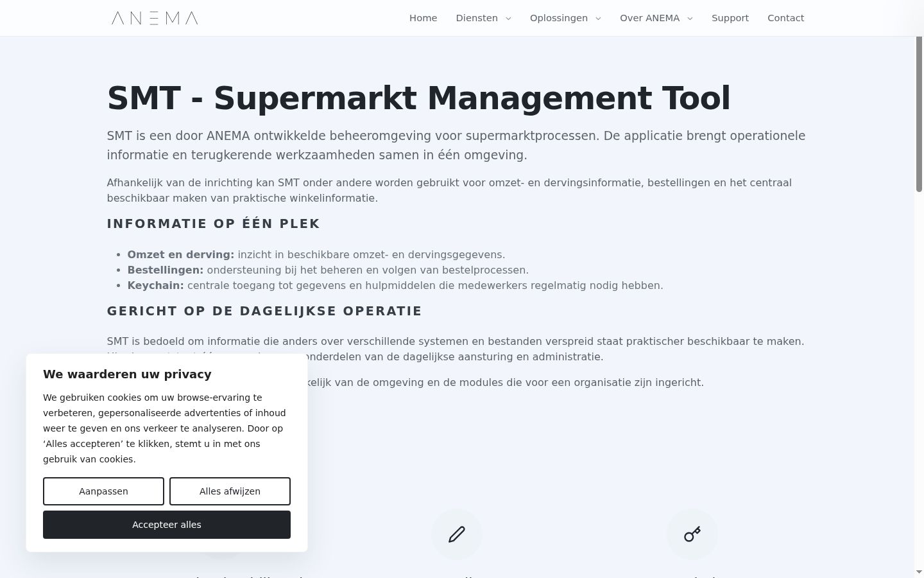
Task: Click the ANEMA logo
Action: coord(155,18)
